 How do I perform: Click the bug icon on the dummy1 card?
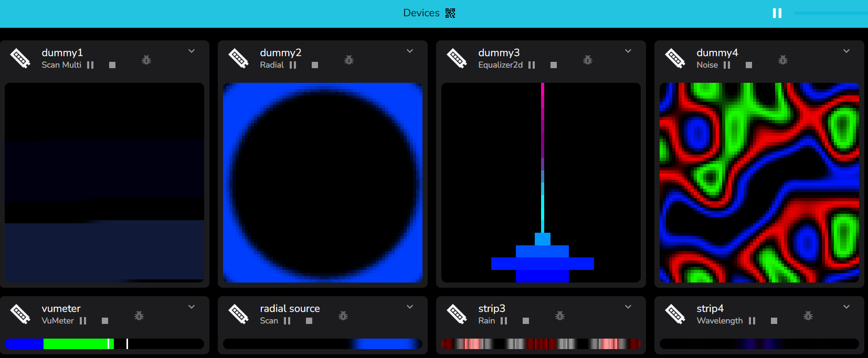click(x=146, y=60)
